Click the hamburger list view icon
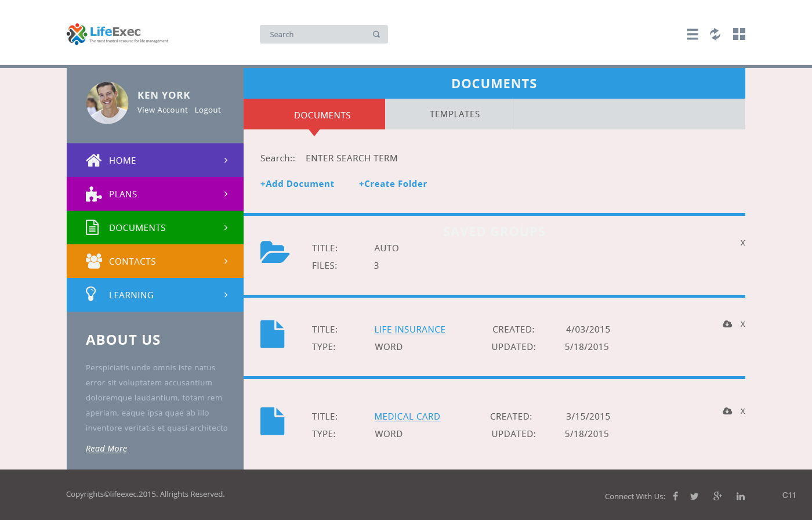Viewport: 812px width, 520px height. [x=693, y=34]
